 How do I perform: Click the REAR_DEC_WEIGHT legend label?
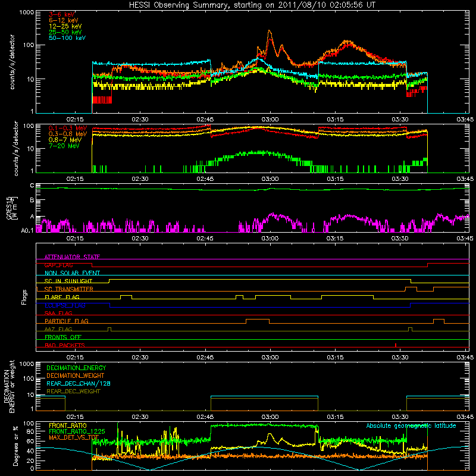click(73, 392)
